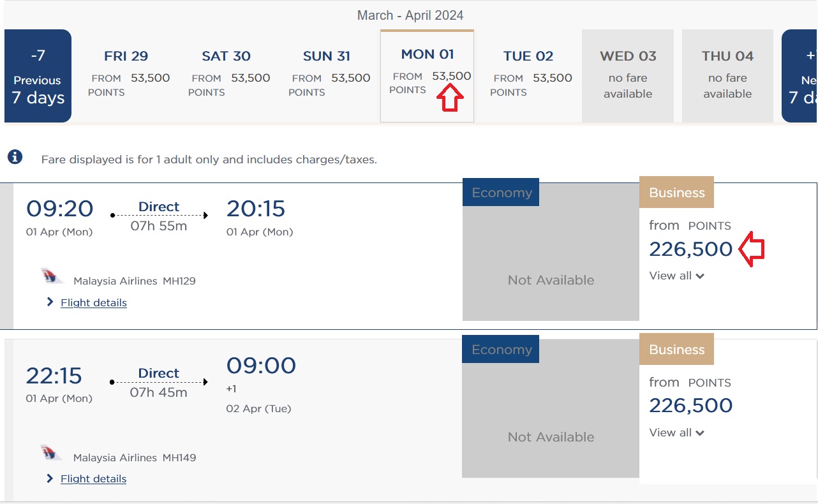
Task: Click chevron icon beside MH129 Flight details
Action: pos(50,302)
